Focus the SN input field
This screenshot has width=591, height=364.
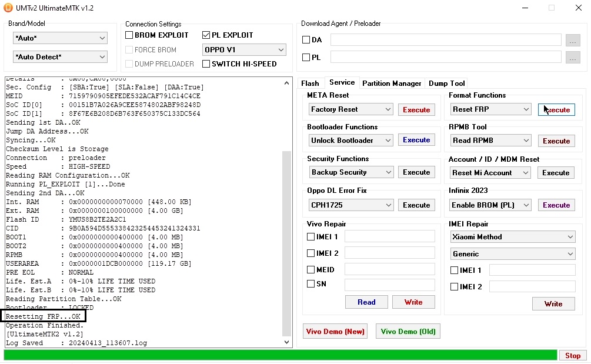pos(390,285)
